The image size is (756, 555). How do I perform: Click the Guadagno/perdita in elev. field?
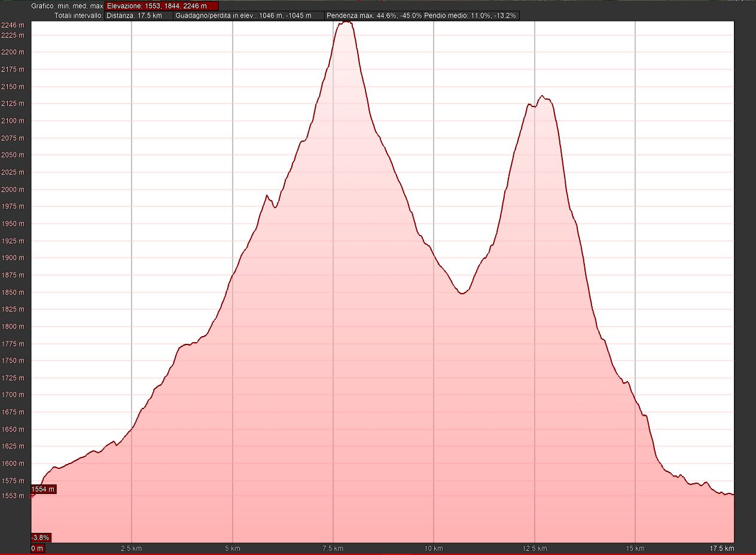point(249,16)
